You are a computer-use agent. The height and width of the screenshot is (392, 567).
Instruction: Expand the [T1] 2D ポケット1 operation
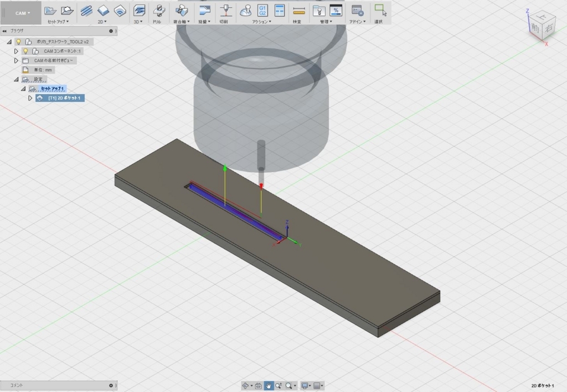coord(30,98)
